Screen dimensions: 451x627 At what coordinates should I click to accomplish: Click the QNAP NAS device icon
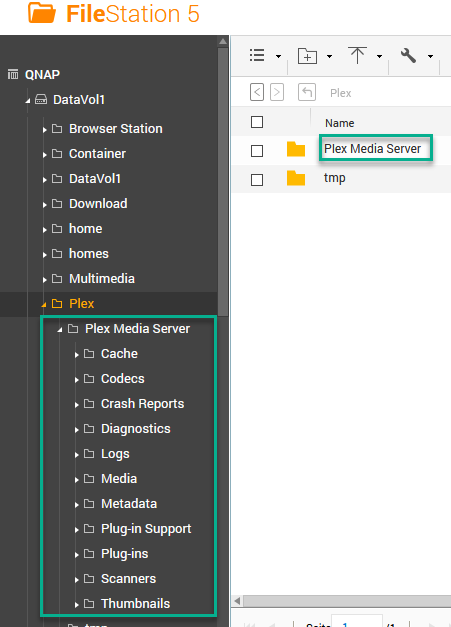coord(13,74)
